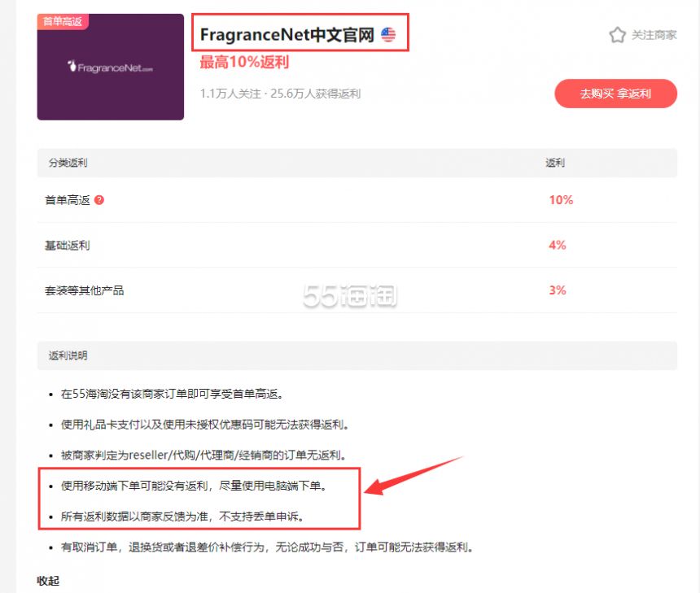
Task: Select the 套装等其他产品 row
Action: (357, 290)
